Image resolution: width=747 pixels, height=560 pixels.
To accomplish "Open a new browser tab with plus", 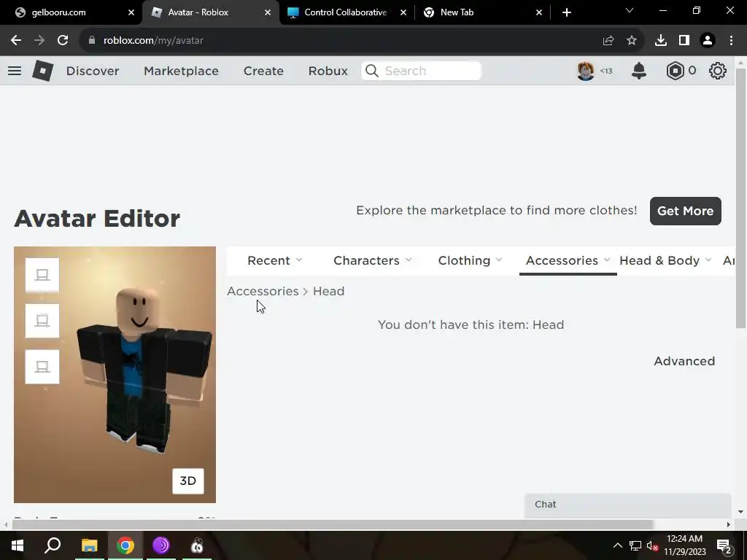I will [566, 12].
